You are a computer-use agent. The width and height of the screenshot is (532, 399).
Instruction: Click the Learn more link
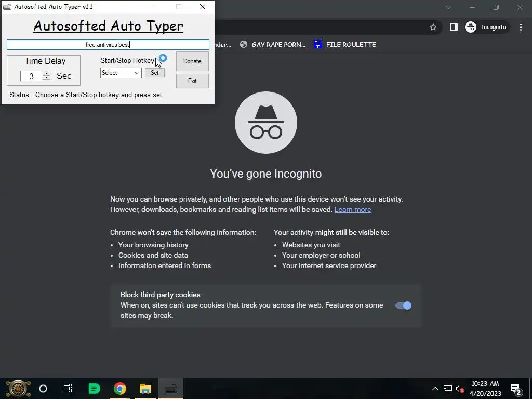coord(353,210)
